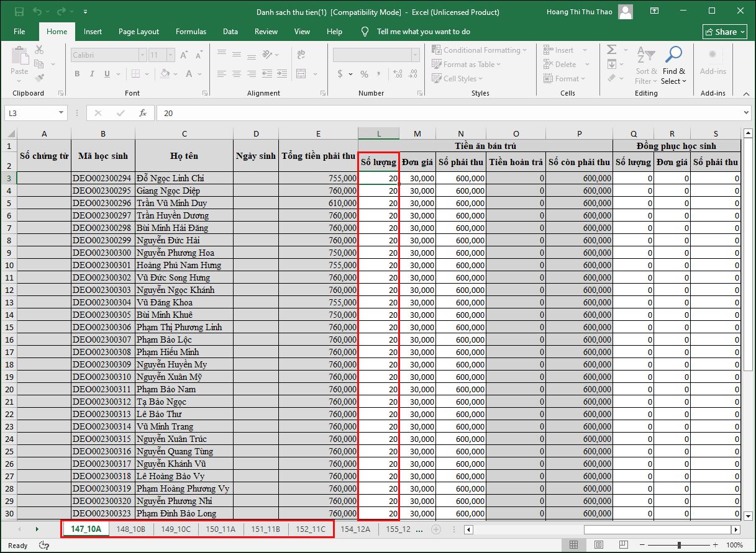Click the Undo arrow icon
The height and width of the screenshot is (553, 756).
(x=38, y=12)
